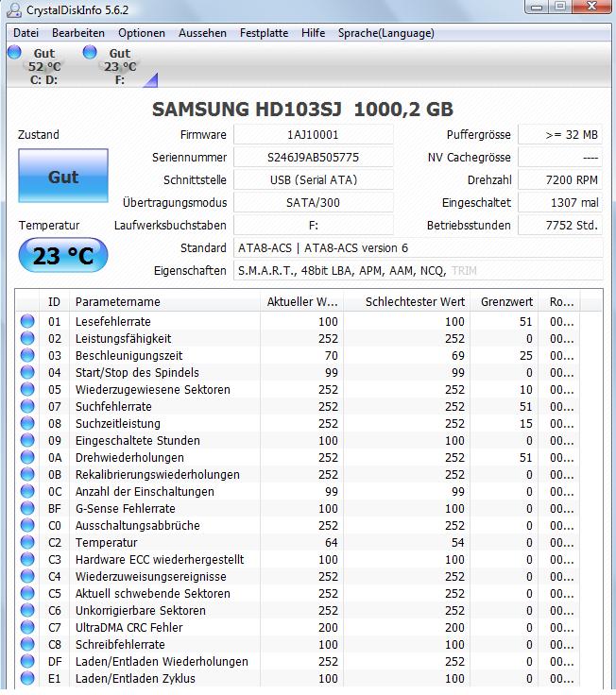Click the status orb of Lesefehlerrate row

[x=27, y=321]
